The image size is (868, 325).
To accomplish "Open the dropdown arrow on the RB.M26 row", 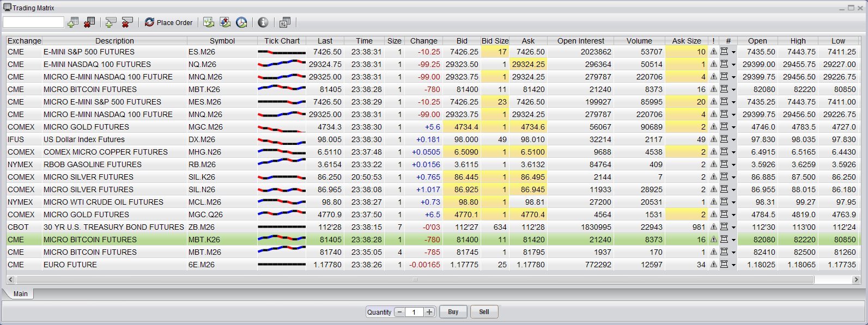I will [733, 165].
